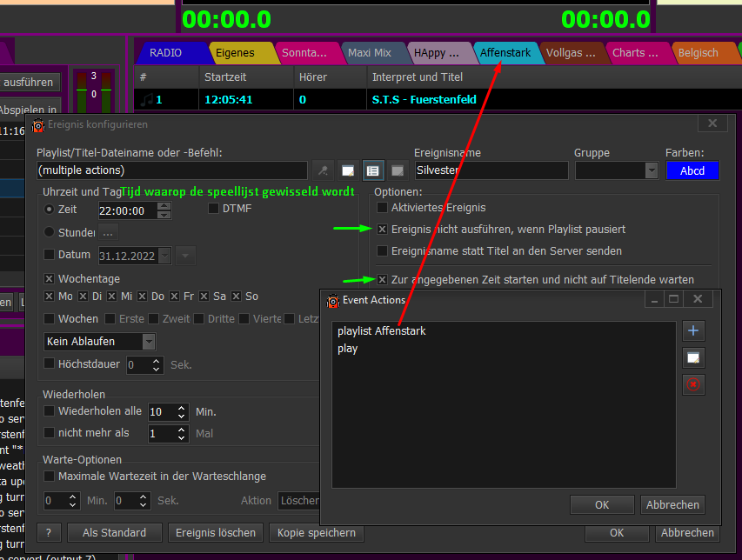Click the edit note icon beside the command field

click(348, 170)
